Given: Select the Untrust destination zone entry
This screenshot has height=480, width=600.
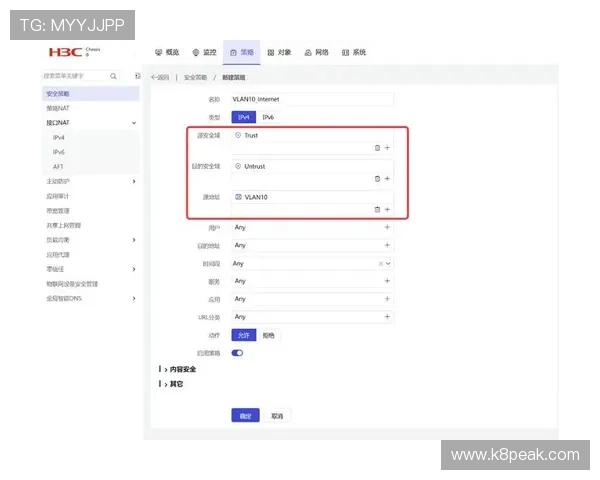Looking at the screenshot, I should pos(250,166).
